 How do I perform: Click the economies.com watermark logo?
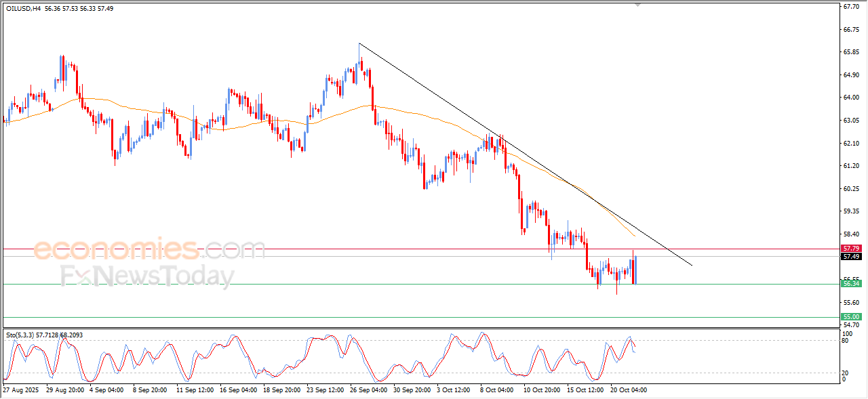pos(149,250)
